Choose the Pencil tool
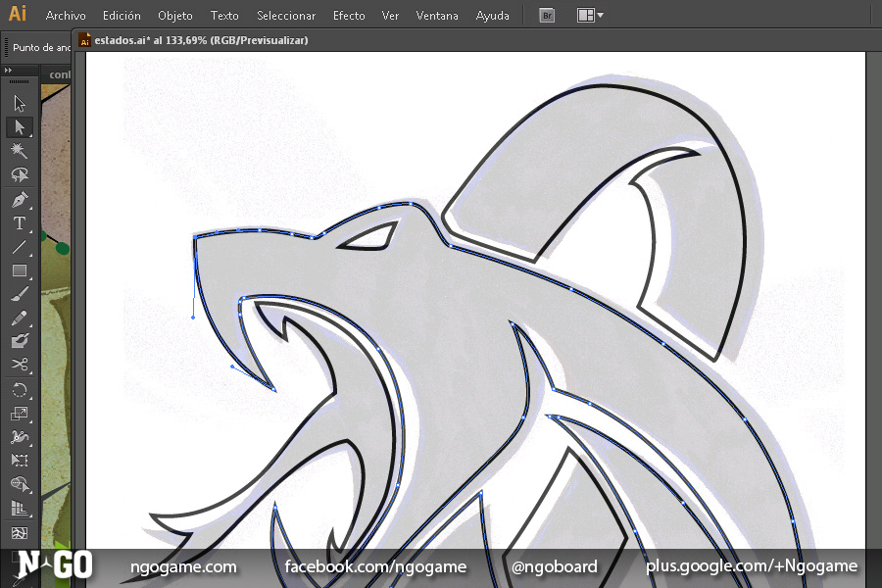The height and width of the screenshot is (588, 882). pos(19,318)
